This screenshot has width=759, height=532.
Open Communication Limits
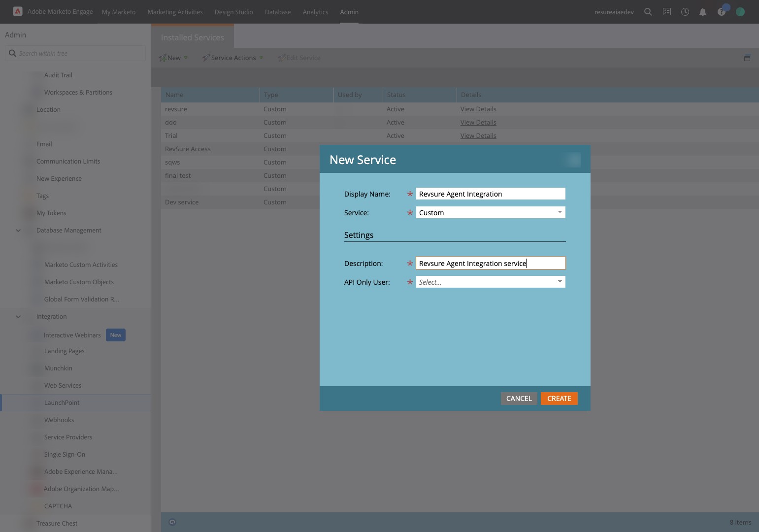click(x=68, y=161)
